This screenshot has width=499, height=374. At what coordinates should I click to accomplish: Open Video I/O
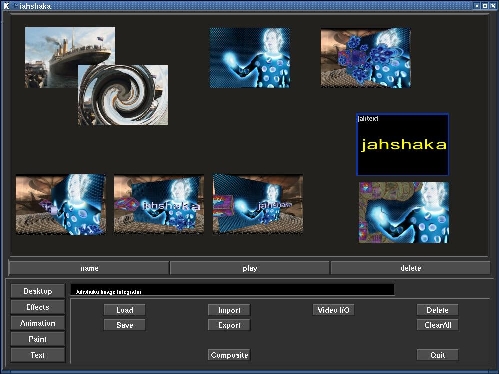point(333,310)
